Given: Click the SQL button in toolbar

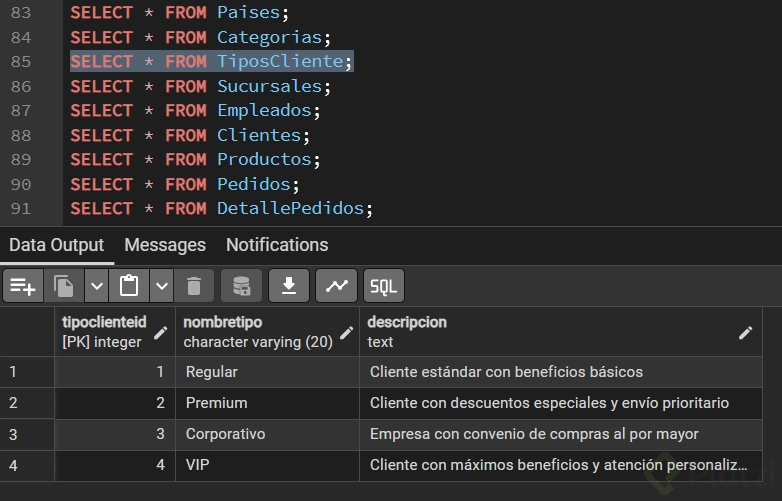Looking at the screenshot, I should click(384, 286).
